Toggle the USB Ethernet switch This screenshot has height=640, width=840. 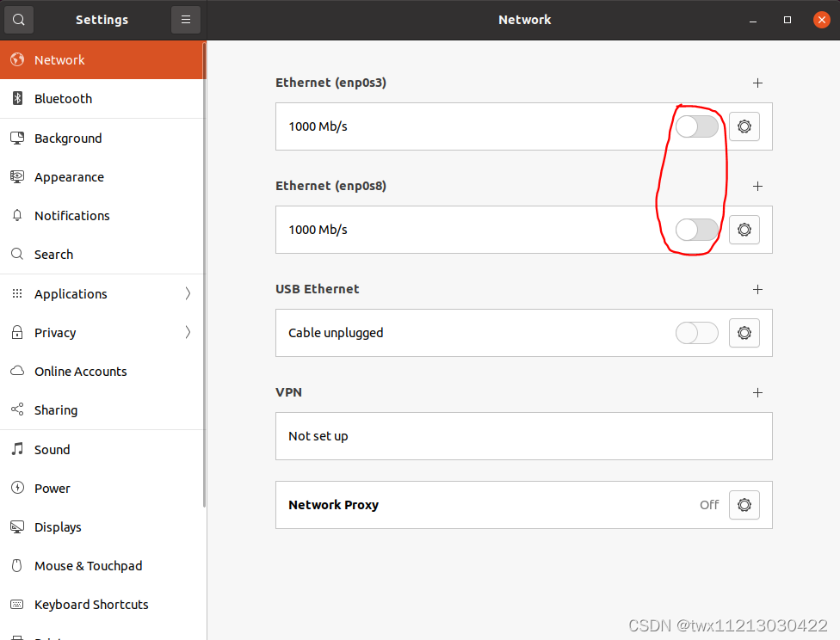tap(696, 333)
